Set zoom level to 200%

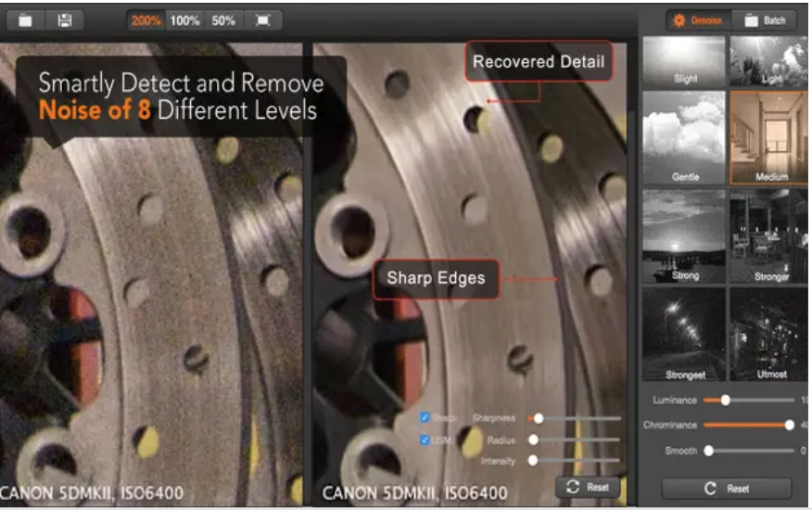coord(146,20)
